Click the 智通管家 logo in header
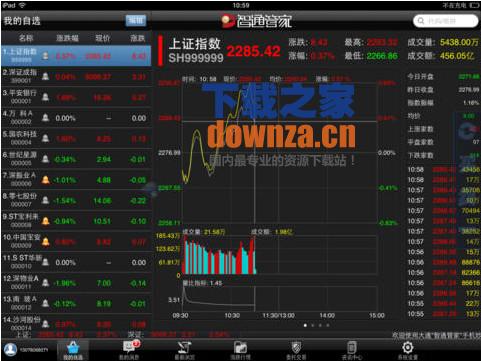This screenshot has width=481, height=361. (x=256, y=21)
